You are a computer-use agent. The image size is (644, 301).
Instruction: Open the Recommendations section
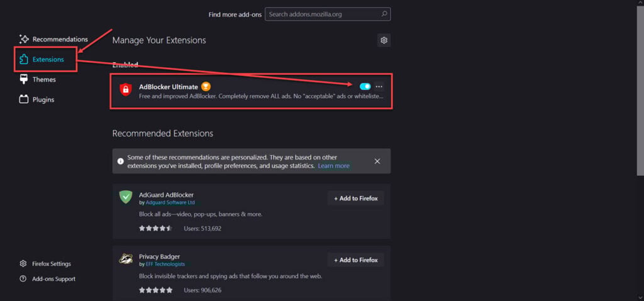(53, 40)
